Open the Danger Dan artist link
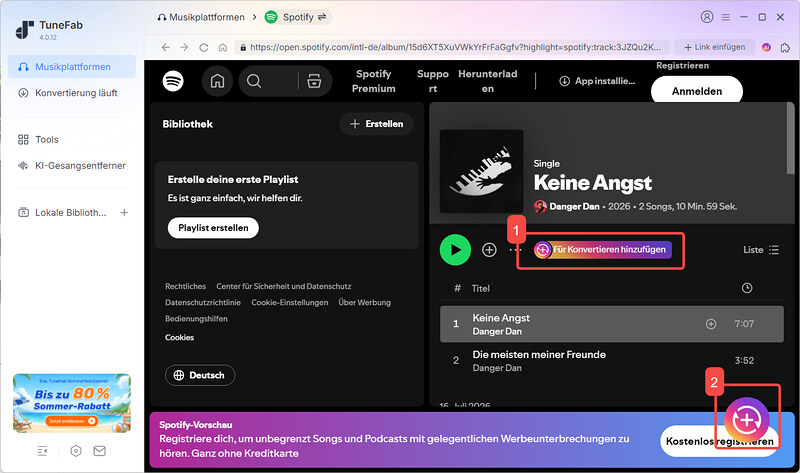Screen dimensions: 800x473 pos(574,207)
